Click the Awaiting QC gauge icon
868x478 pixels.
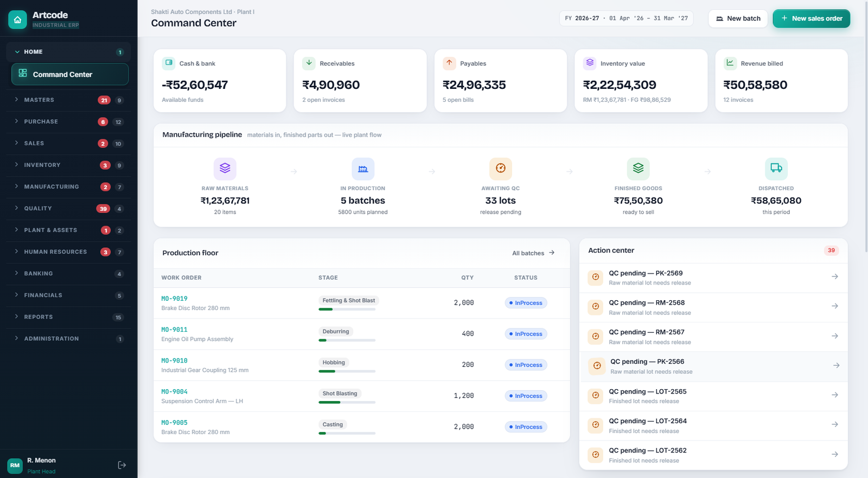pos(501,169)
